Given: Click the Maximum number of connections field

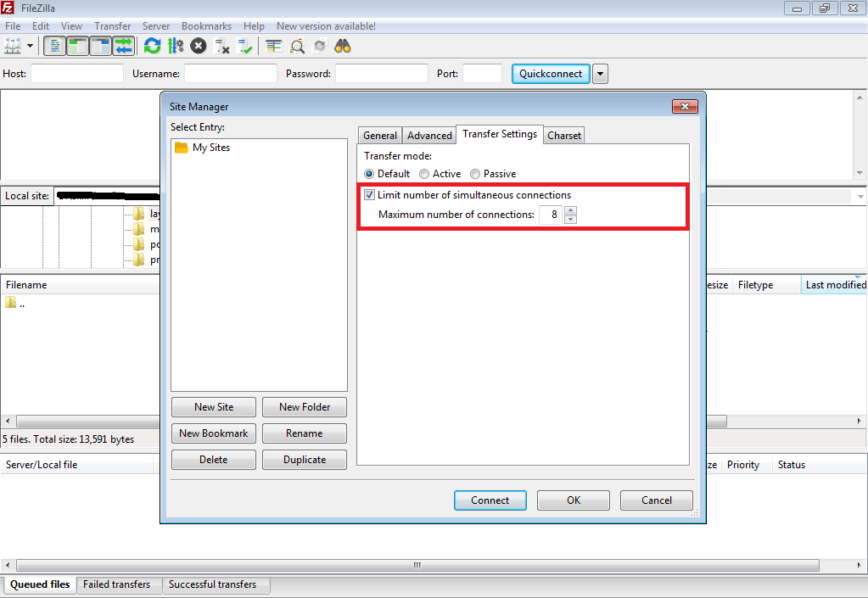Looking at the screenshot, I should point(551,215).
